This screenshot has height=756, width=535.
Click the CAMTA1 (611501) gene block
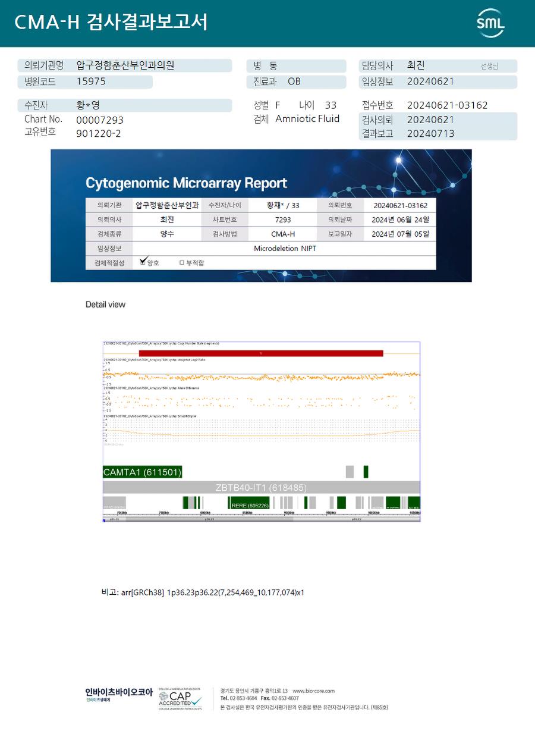point(143,472)
